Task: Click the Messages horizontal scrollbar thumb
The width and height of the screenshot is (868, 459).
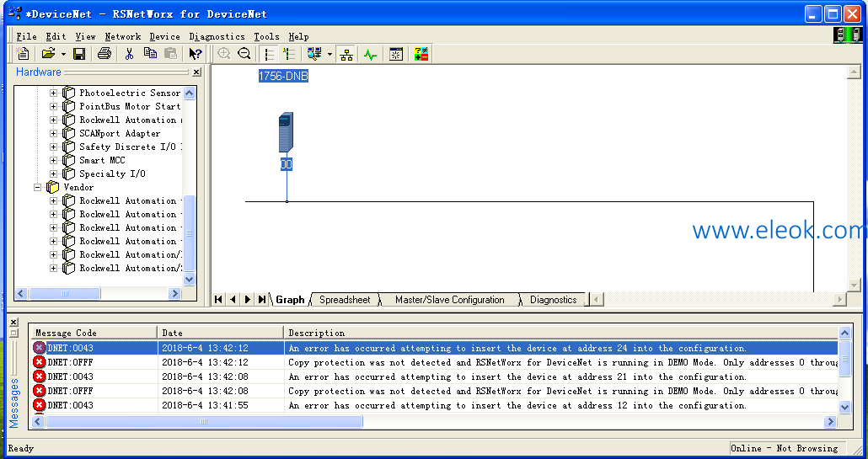Action: coord(204,421)
